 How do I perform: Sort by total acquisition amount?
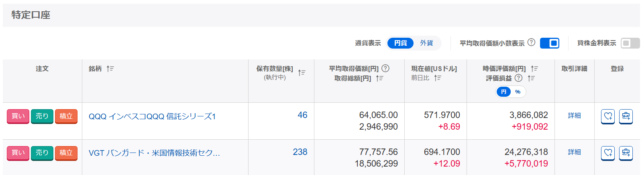pos(380,78)
